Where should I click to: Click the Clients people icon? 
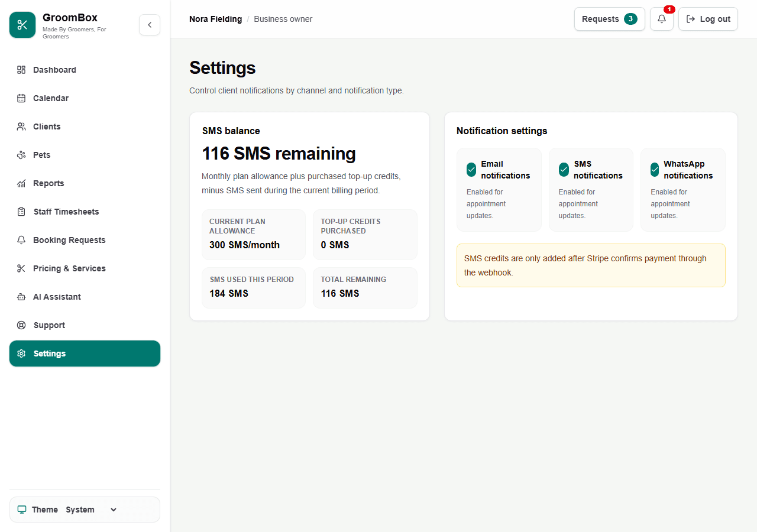coord(21,126)
